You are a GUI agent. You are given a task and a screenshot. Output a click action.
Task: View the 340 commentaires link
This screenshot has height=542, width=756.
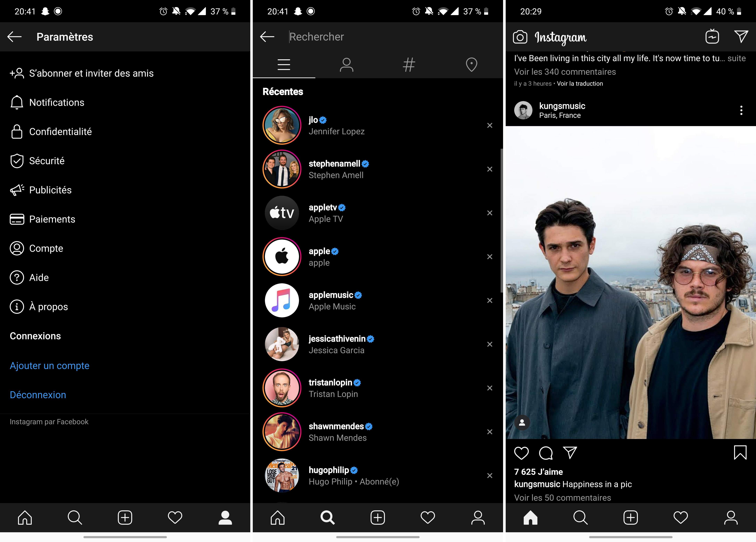click(565, 72)
